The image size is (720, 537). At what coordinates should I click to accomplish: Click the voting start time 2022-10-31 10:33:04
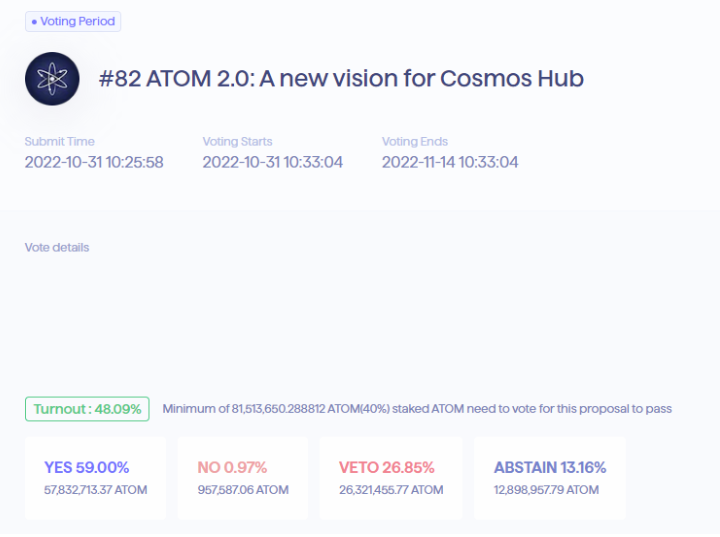click(x=273, y=162)
